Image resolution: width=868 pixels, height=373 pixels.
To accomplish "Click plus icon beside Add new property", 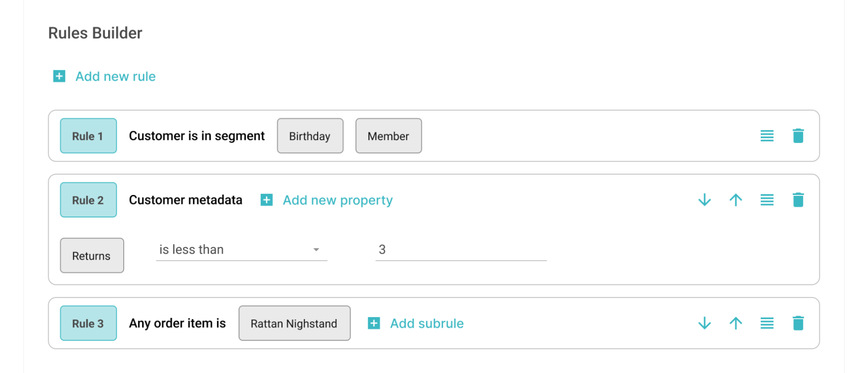I will (267, 200).
